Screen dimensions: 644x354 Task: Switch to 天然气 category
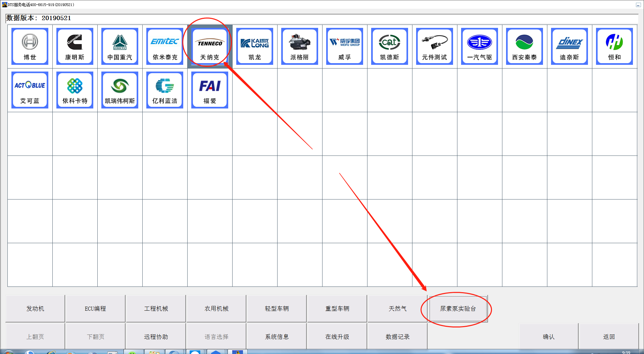pyautogui.click(x=398, y=308)
